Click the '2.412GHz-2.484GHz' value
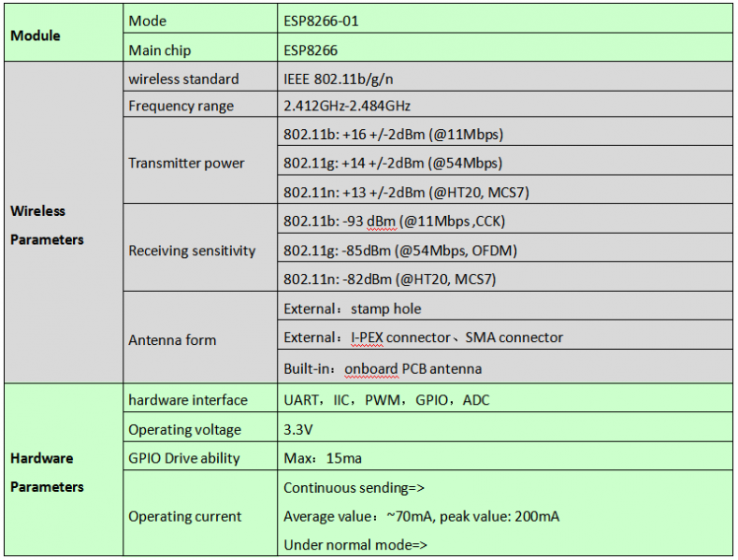The image size is (738, 560). pyautogui.click(x=504, y=104)
